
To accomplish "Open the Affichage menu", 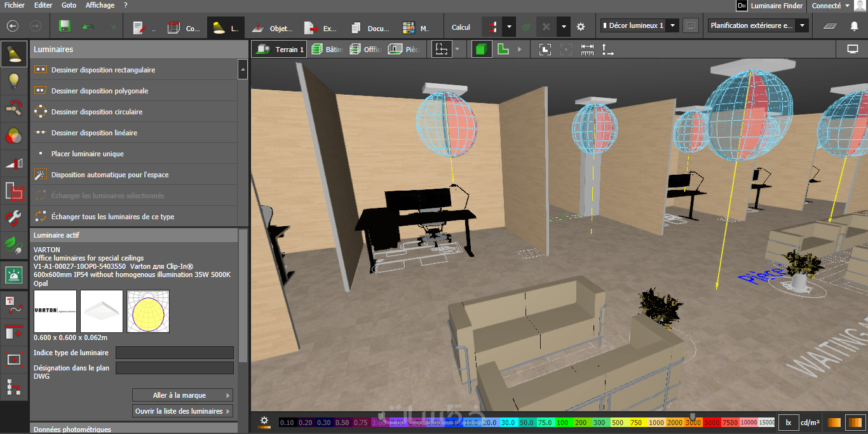I will pos(100,5).
